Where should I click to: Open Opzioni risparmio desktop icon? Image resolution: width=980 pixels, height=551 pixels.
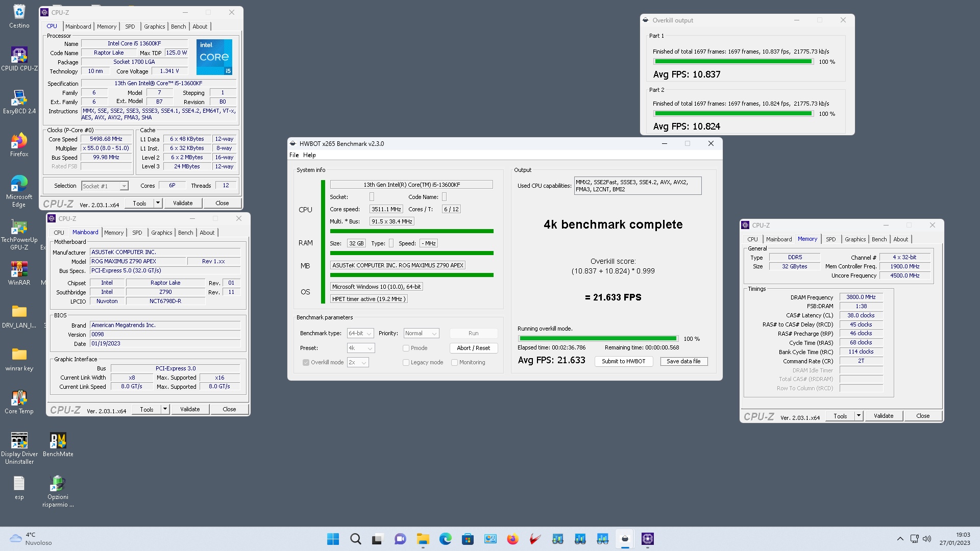point(58,491)
